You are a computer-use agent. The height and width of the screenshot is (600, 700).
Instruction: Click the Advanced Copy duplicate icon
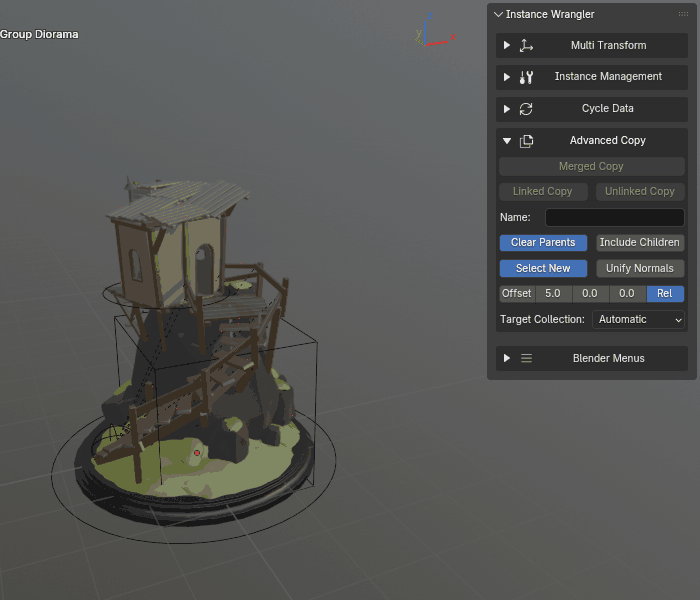coord(526,141)
